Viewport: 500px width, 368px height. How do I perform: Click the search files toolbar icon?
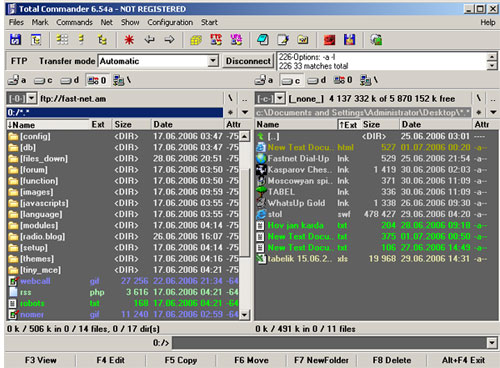click(263, 40)
